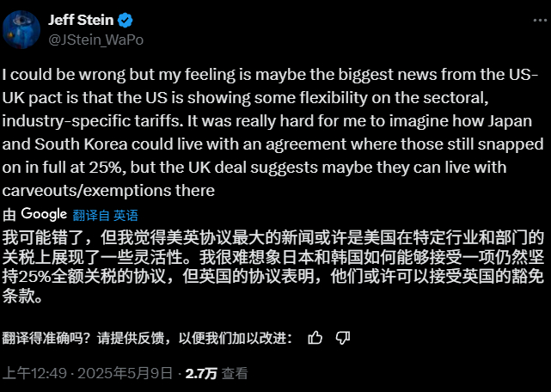
Task: Click the thumbs down feedback icon
Action: click(342, 337)
